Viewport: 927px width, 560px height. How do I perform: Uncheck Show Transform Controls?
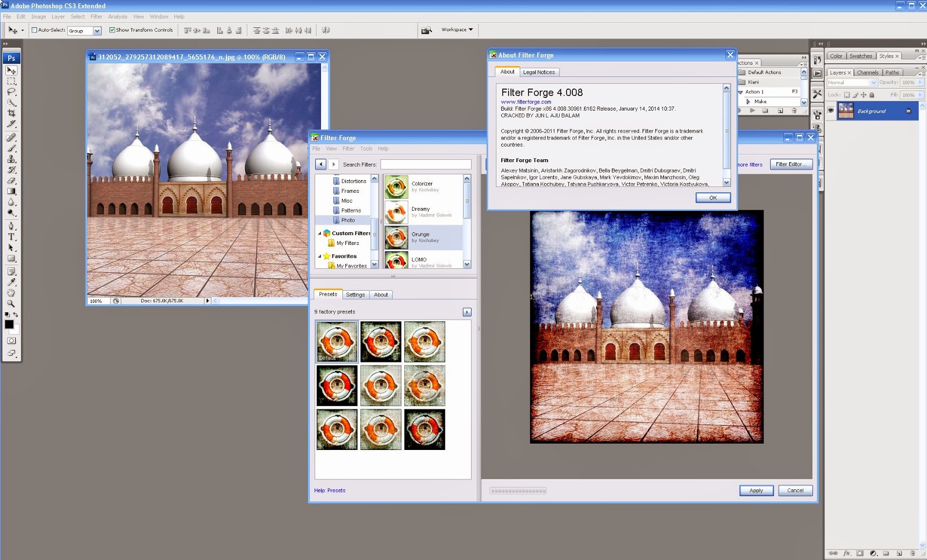tap(112, 30)
